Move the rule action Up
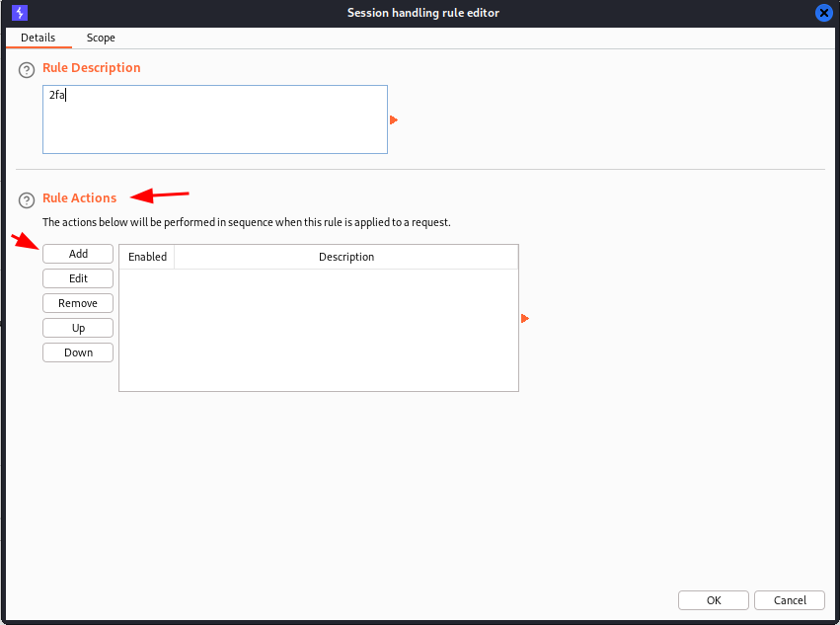The image size is (840, 625). (78, 328)
